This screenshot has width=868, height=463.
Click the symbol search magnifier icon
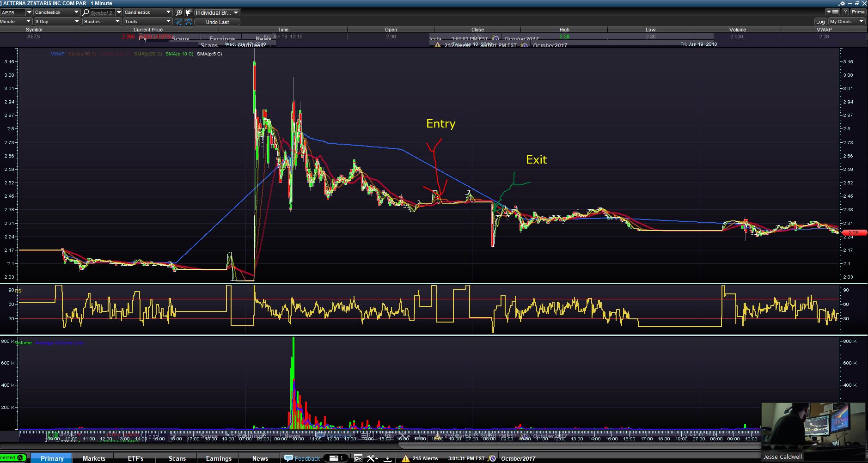(86, 12)
